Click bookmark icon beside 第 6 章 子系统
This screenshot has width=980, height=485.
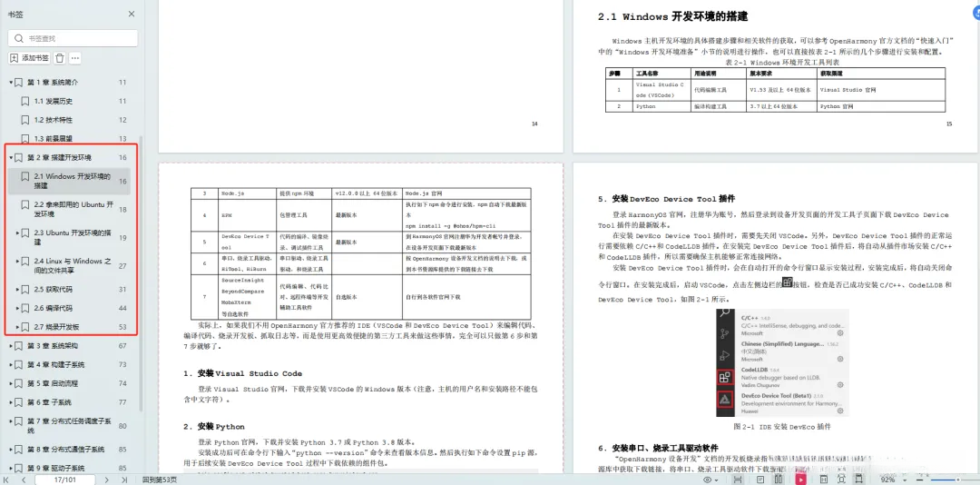point(19,401)
